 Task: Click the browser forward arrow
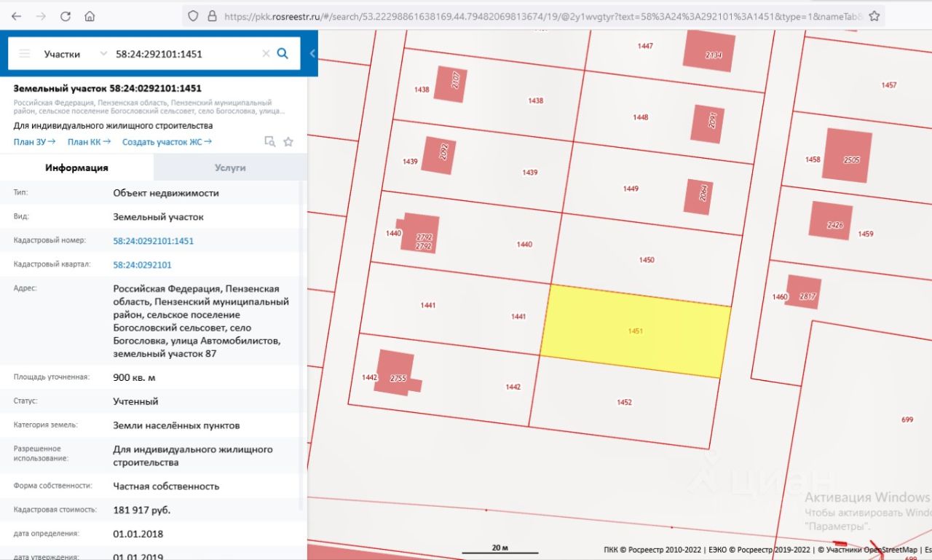(41, 15)
